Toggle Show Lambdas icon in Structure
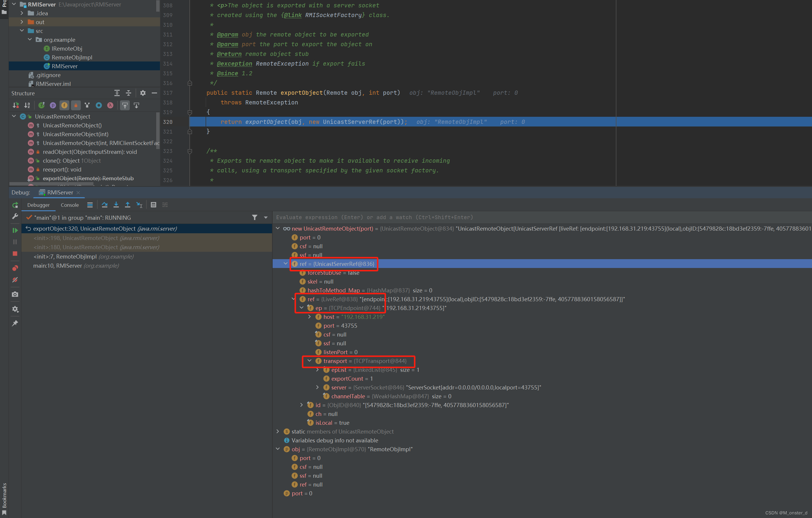 click(110, 106)
